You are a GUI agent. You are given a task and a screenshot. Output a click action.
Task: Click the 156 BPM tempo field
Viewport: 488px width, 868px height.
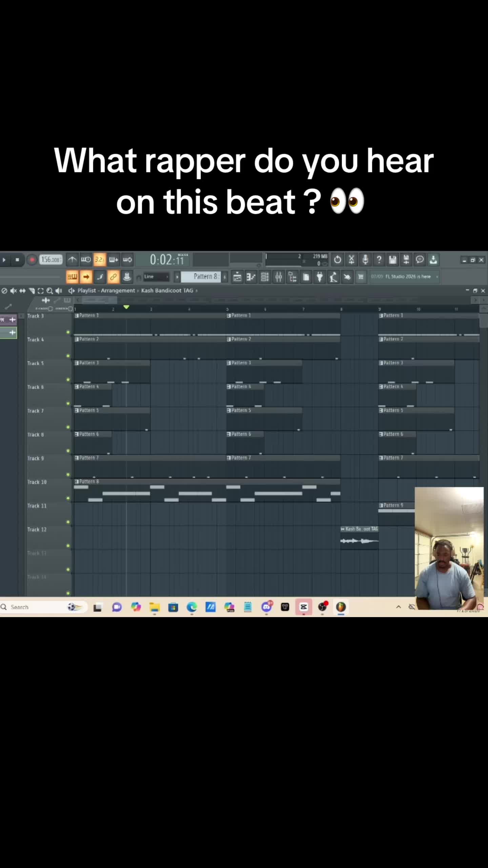[x=51, y=260]
